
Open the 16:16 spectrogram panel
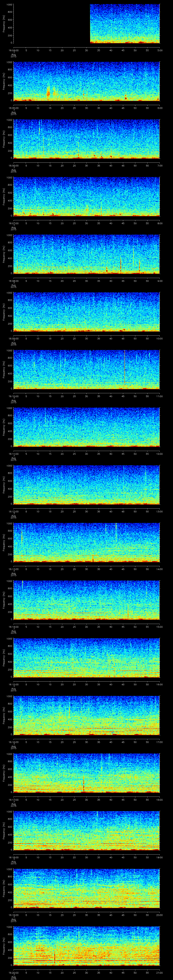(x=86, y=715)
